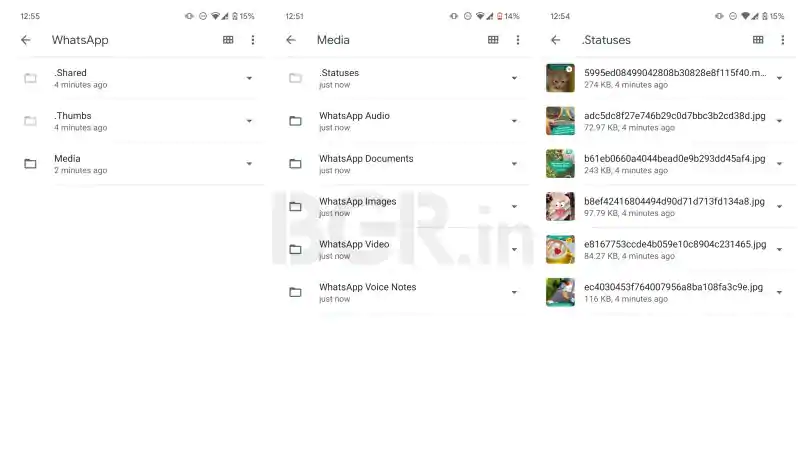
Task: Expand options for adc5dc8f27e746b29c file
Action: [x=779, y=121]
